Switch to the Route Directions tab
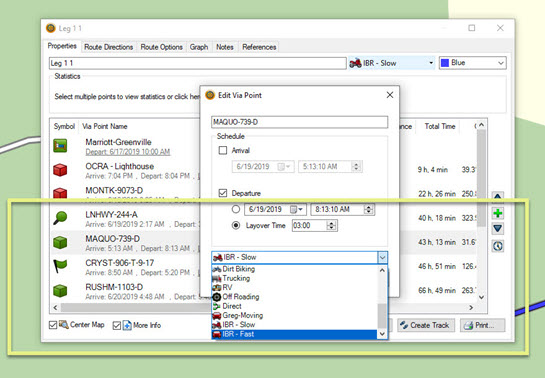Screen dimensions: 545x378 pyautogui.click(x=108, y=47)
